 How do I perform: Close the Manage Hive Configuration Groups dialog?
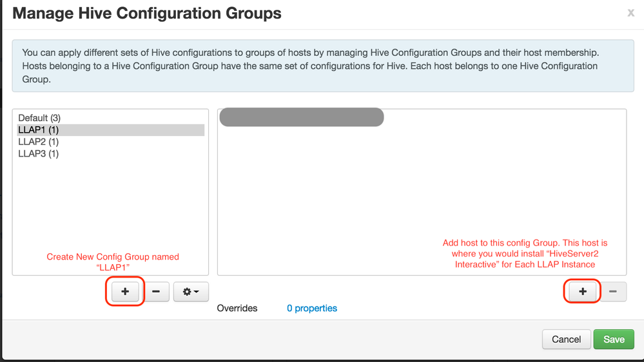(x=631, y=13)
